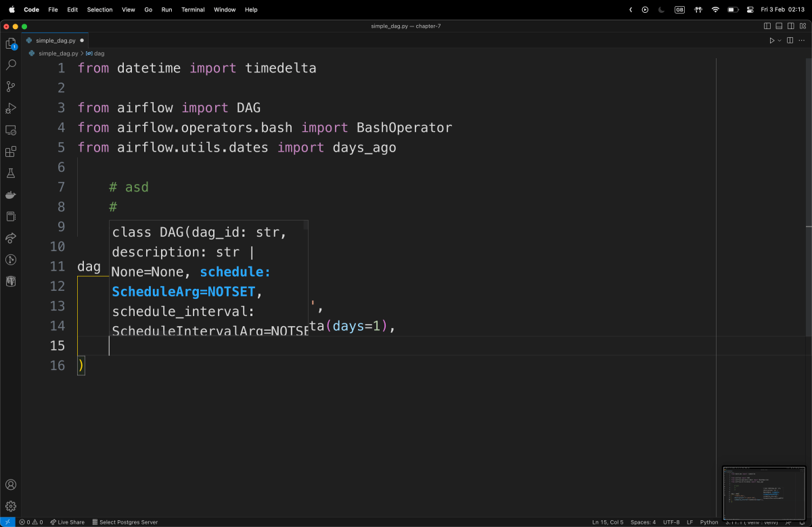
Task: Open the Explorer view in activity bar
Action: (x=11, y=43)
